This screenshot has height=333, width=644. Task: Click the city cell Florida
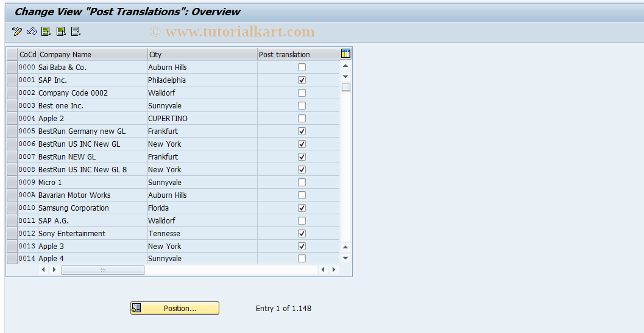pos(158,208)
